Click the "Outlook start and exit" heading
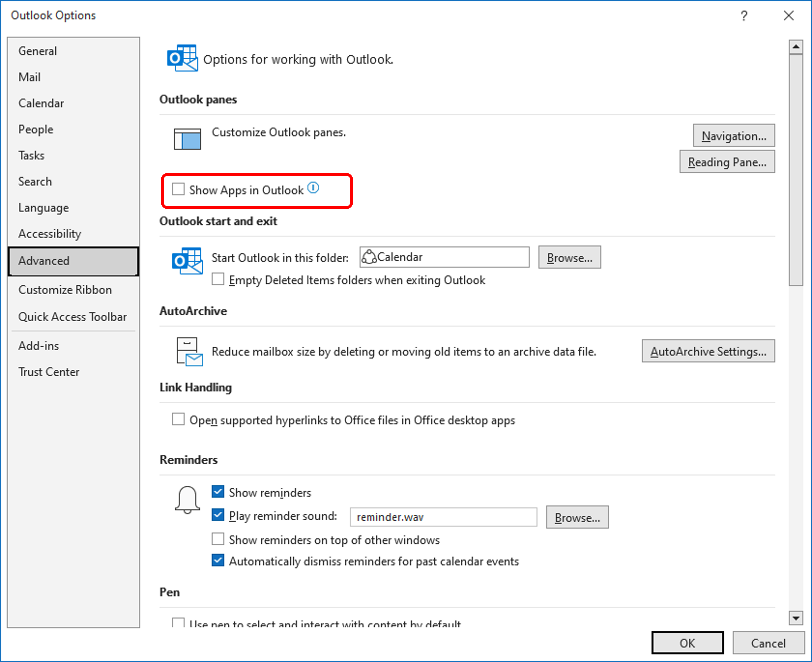 (x=218, y=221)
